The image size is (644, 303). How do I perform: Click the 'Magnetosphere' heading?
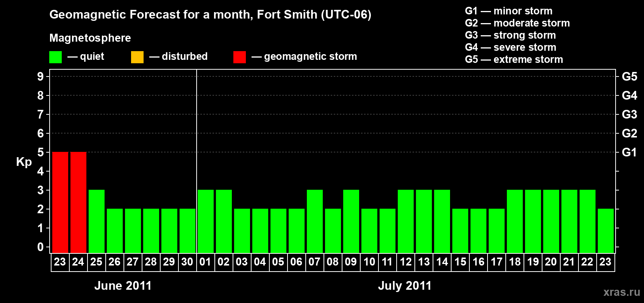click(90, 38)
